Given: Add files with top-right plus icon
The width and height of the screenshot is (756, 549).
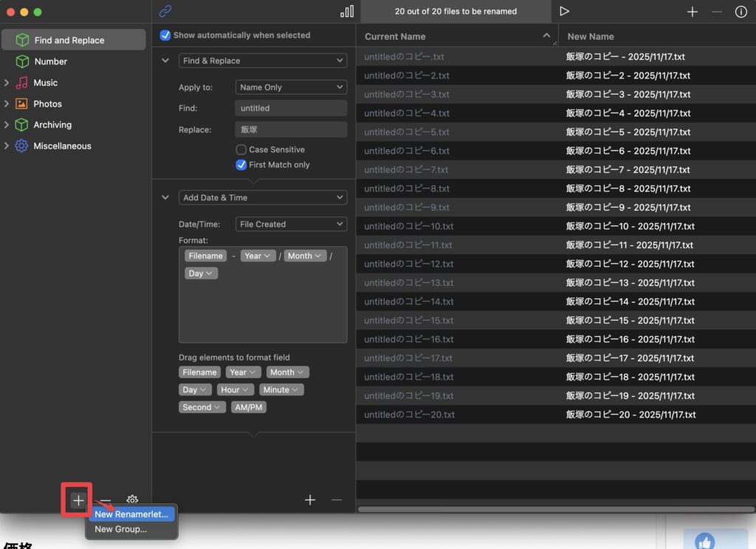Looking at the screenshot, I should [x=692, y=12].
